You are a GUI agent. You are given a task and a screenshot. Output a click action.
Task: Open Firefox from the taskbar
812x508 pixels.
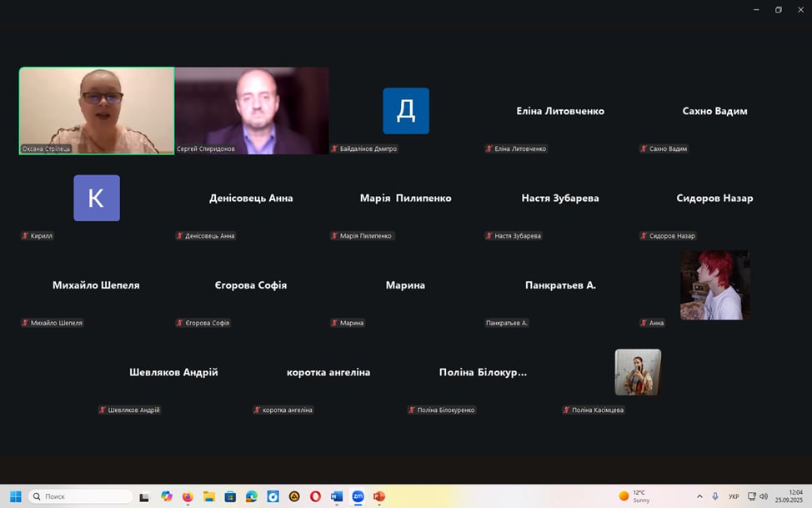(x=188, y=496)
